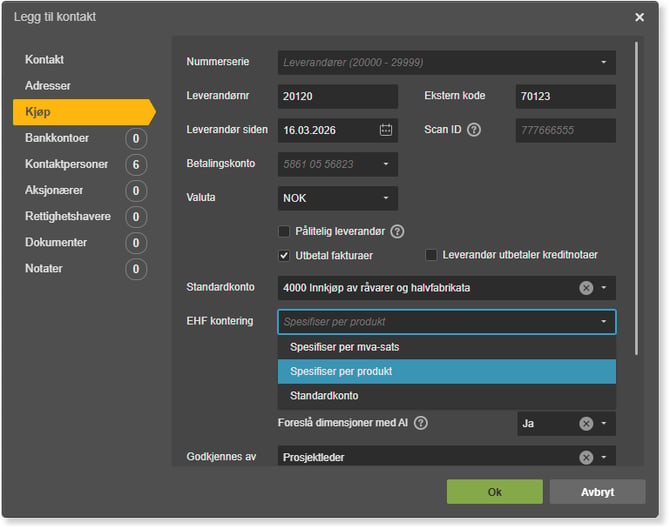
Task: Choose Spesifiser per produkt option
Action: [447, 371]
